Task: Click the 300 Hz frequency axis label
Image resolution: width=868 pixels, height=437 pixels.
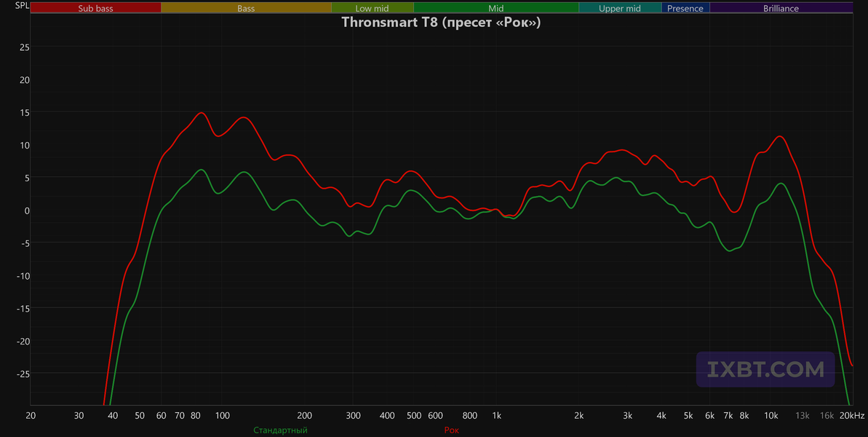Action: [353, 415]
